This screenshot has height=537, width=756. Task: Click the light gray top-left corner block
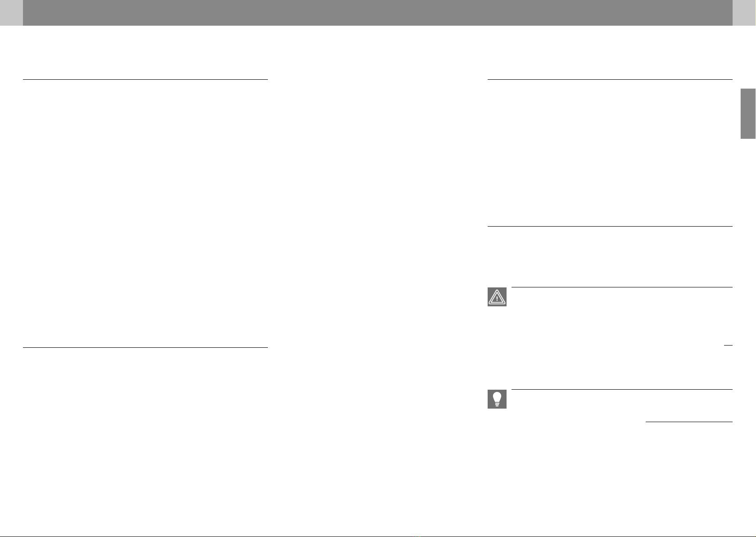(11, 13)
